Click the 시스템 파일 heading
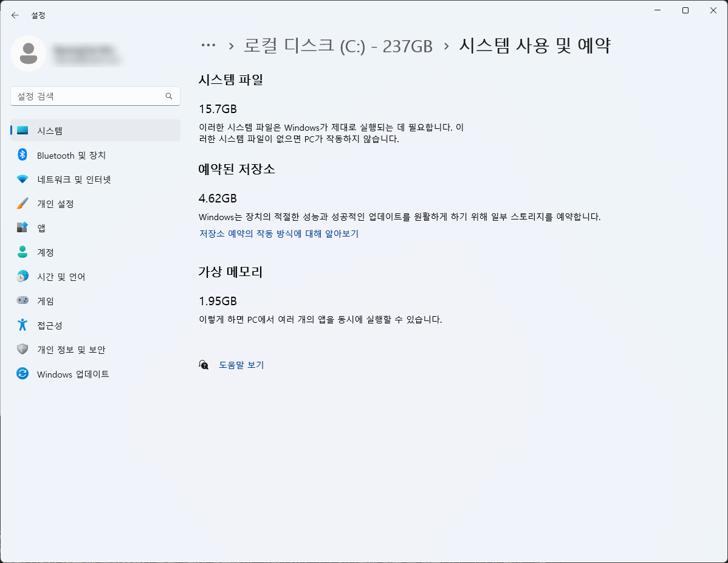 point(231,80)
